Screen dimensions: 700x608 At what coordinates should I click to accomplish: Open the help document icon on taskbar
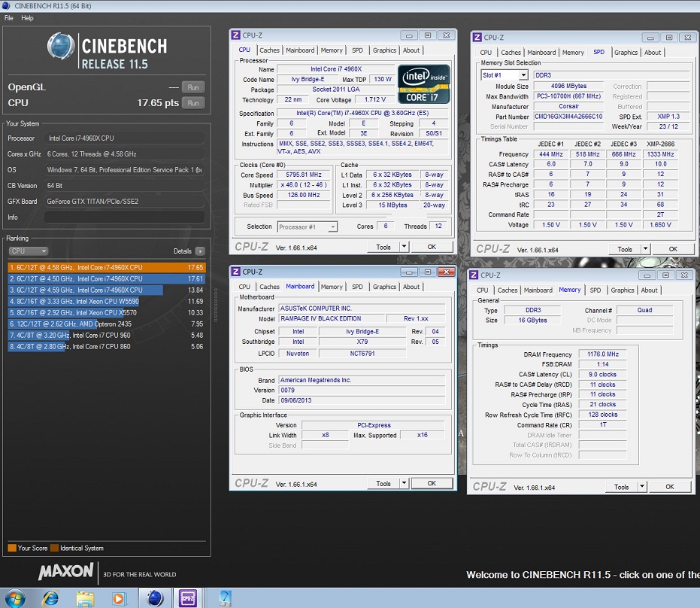coord(226,598)
